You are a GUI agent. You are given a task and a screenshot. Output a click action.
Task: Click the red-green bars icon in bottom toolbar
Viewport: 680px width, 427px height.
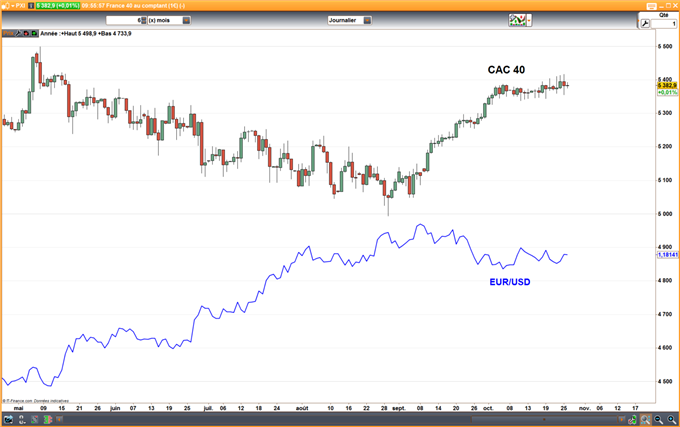click(48, 419)
